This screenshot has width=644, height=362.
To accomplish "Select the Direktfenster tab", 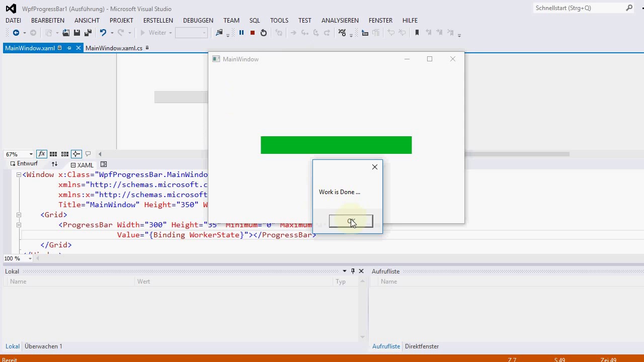I will click(x=422, y=346).
